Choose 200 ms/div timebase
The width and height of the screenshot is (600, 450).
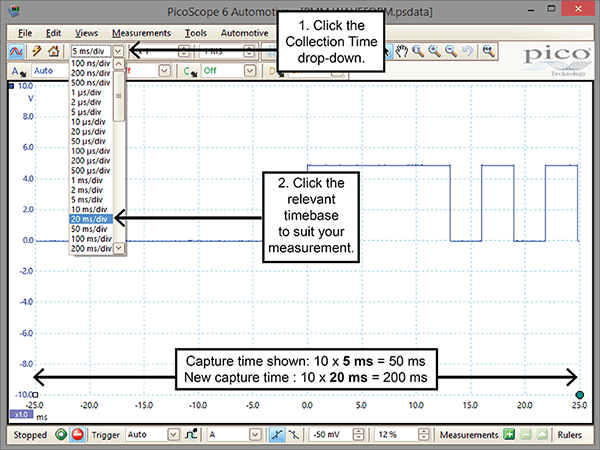[x=91, y=249]
